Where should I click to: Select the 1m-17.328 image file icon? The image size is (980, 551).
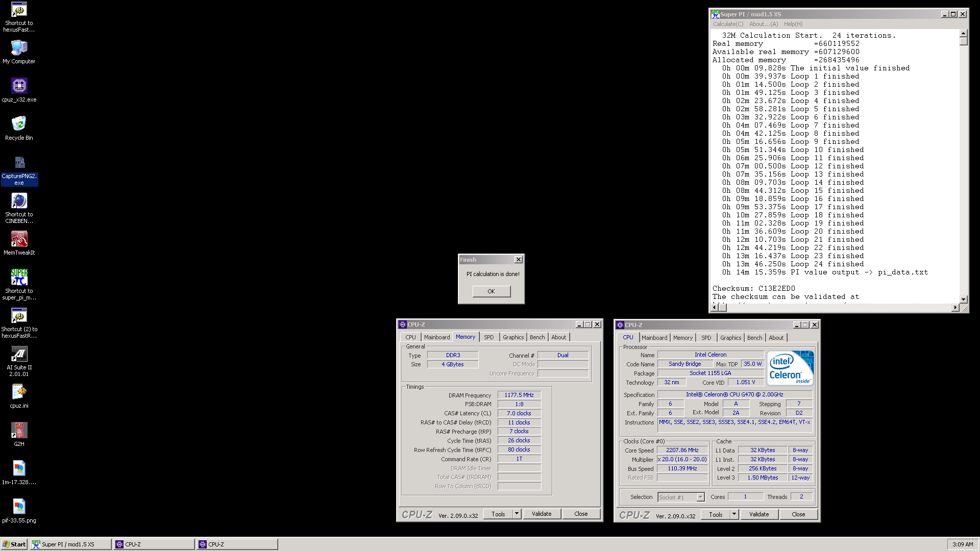coord(19,473)
